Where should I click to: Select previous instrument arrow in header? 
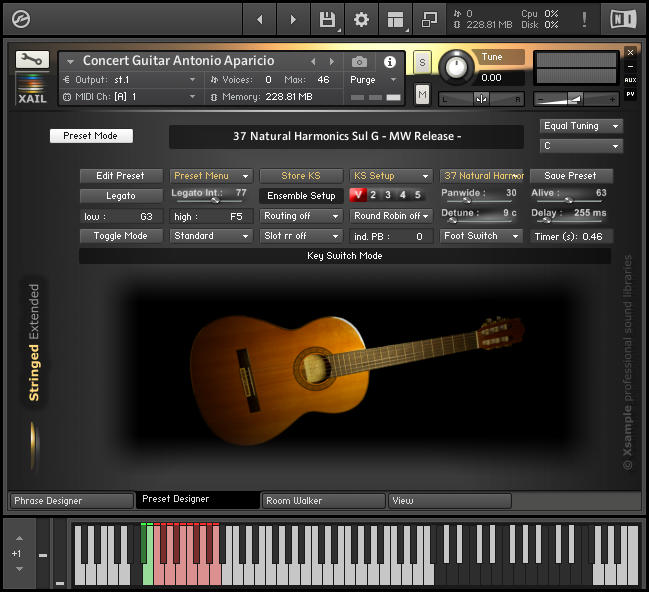pos(313,62)
